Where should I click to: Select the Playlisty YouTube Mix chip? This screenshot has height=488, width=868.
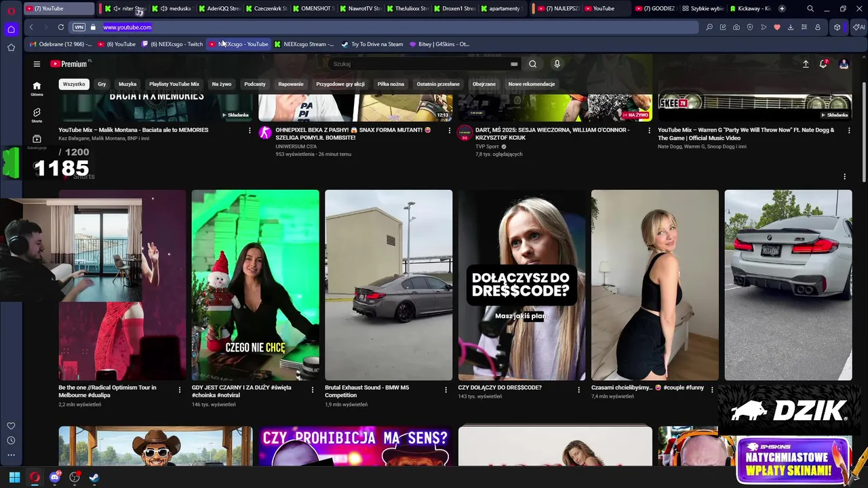[x=174, y=84]
